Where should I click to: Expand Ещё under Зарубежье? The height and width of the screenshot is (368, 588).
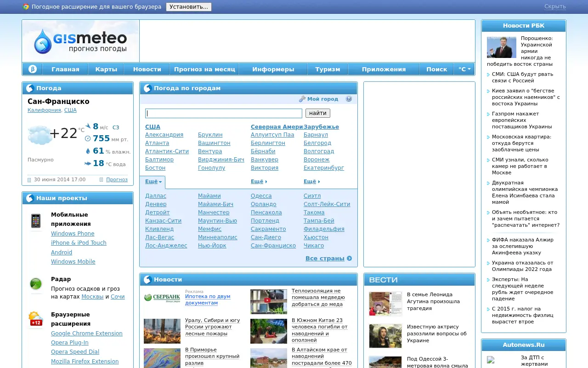click(x=312, y=182)
